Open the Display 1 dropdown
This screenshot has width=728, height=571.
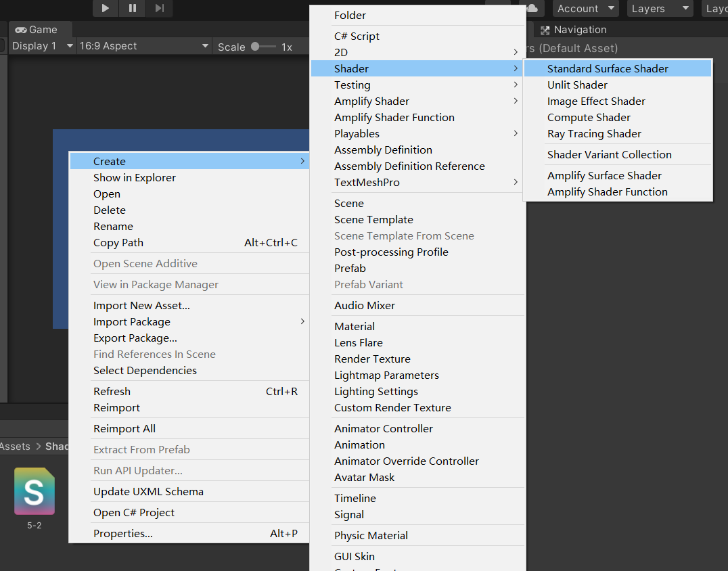click(x=42, y=46)
